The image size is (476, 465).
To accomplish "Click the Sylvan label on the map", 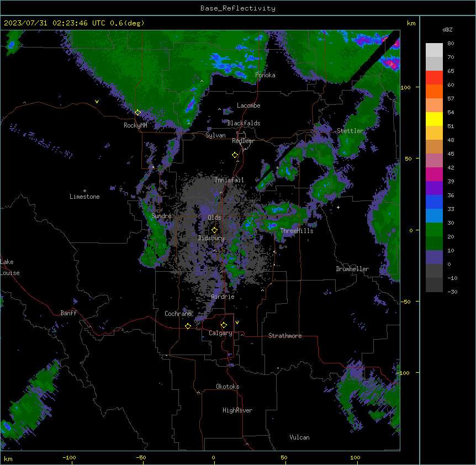I will (x=215, y=135).
